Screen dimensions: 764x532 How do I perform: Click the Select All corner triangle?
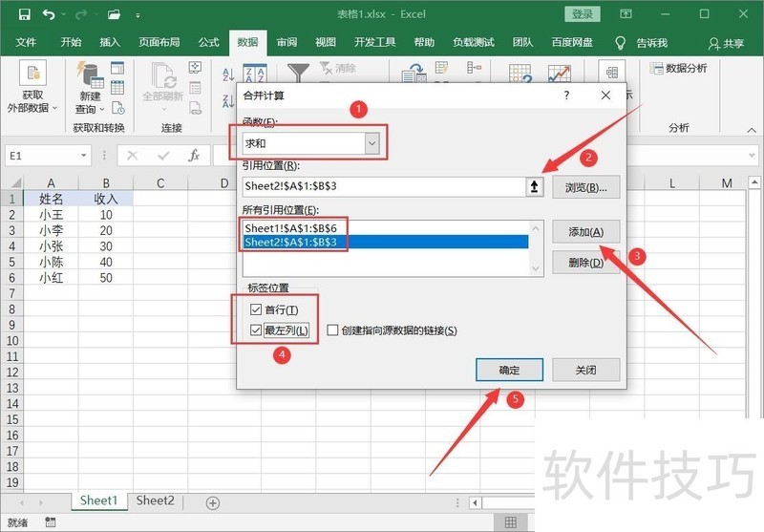(x=16, y=183)
